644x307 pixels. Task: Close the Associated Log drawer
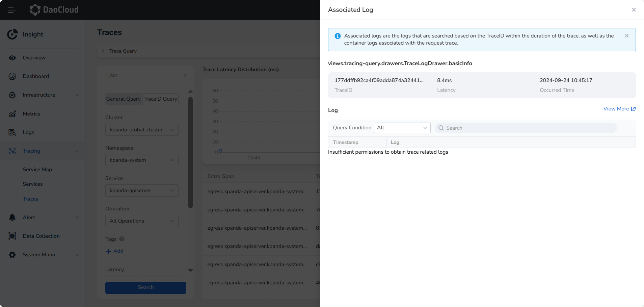pyautogui.click(x=634, y=10)
